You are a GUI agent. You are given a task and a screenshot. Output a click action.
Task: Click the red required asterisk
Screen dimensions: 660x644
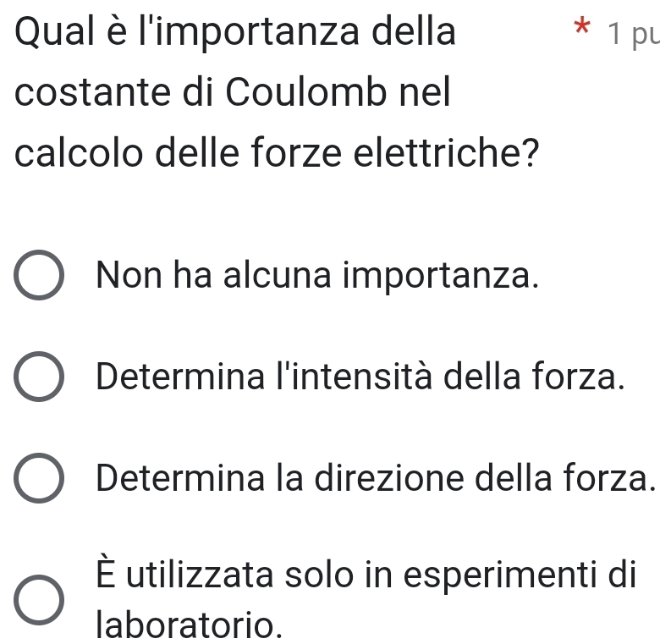pos(582,26)
